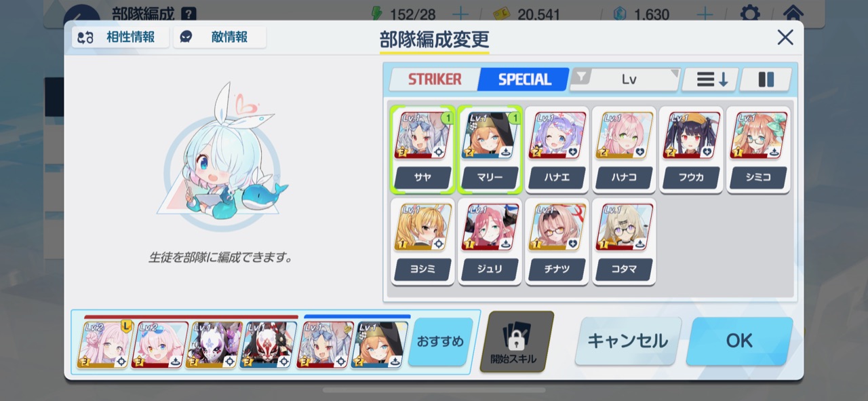Close the 部隊編成変更 dialog
868x401 pixels.
coord(785,37)
